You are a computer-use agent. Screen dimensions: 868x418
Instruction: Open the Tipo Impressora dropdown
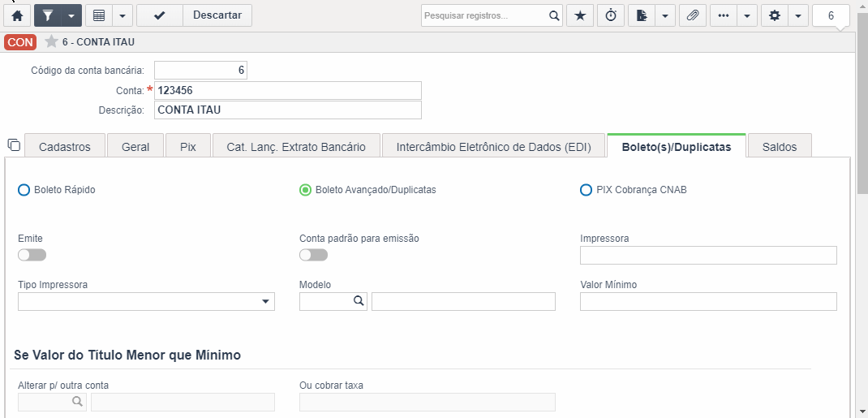pos(146,301)
